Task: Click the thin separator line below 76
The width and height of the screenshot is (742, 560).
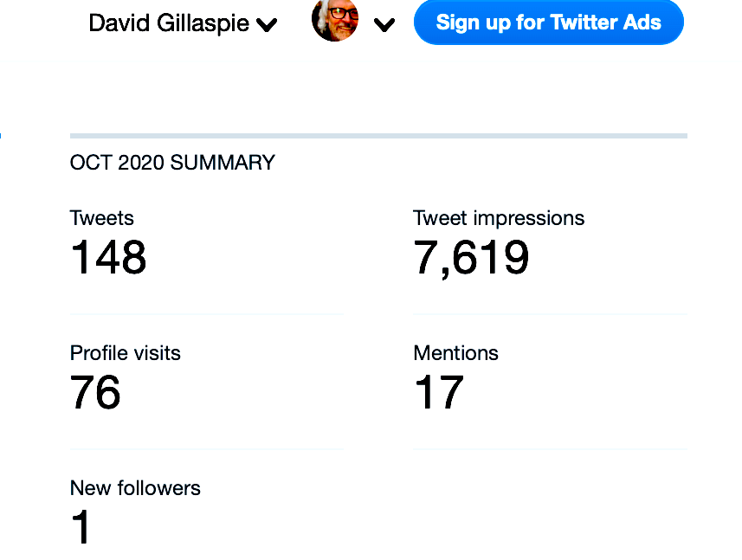Action: pos(206,449)
